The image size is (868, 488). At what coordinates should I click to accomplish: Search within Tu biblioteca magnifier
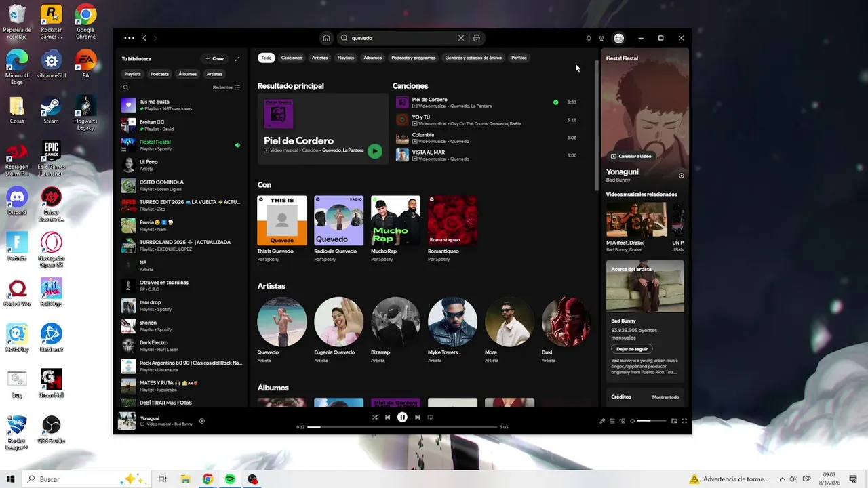point(125,87)
